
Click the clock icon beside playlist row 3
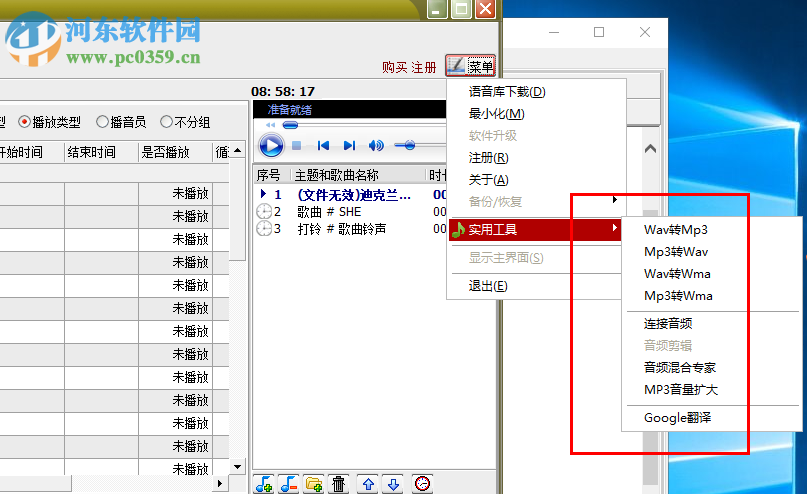264,229
